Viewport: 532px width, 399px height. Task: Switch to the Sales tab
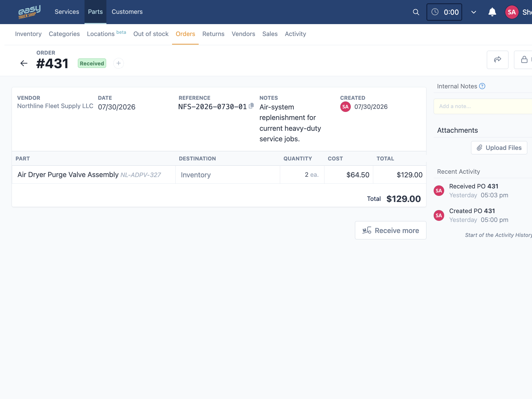pos(270,34)
